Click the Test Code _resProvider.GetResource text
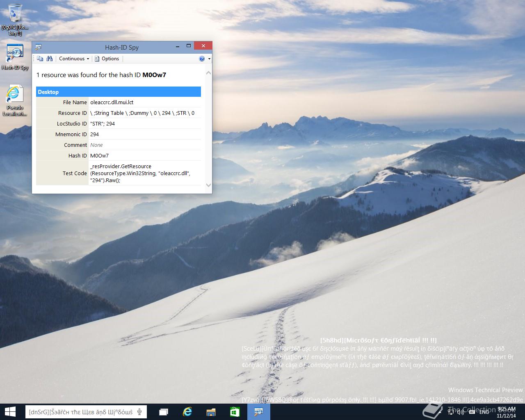The width and height of the screenshot is (525, 420). click(x=140, y=173)
